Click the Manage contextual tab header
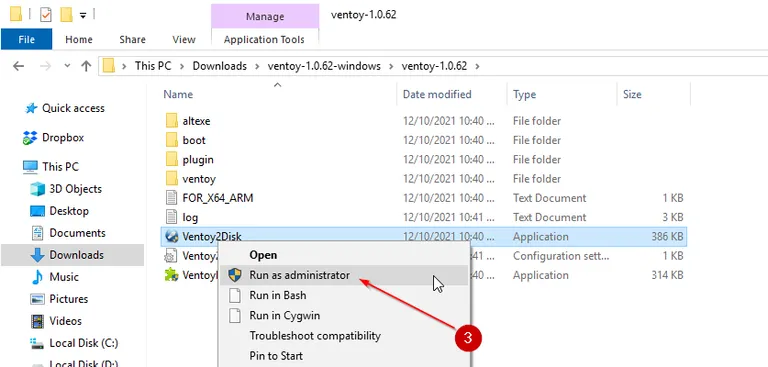 pyautogui.click(x=265, y=17)
